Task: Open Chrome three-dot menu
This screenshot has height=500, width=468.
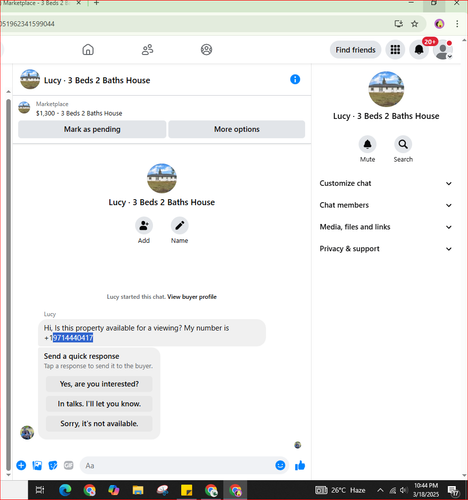Action: click(457, 24)
